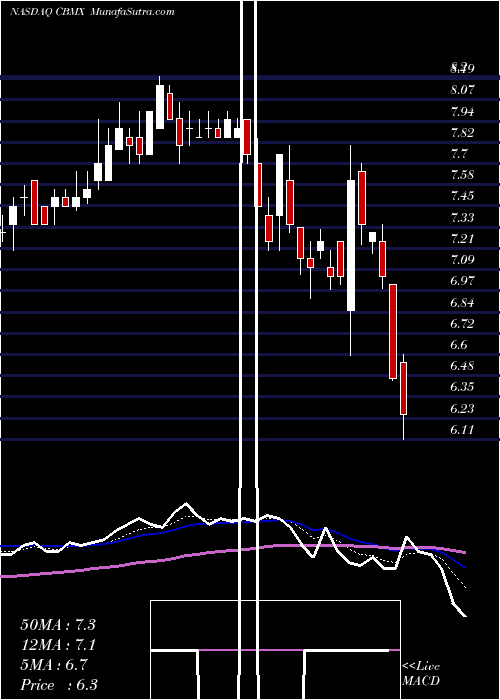Click the 5MA : 6.7 readout
Image resolution: width=500 pixels, height=700 pixels.
(x=54, y=665)
